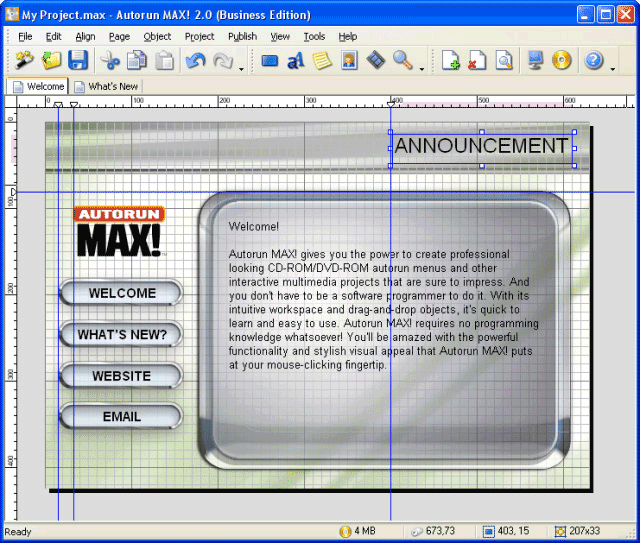This screenshot has width=640, height=543.
Task: Select the Welcome paragraph text object
Action: pos(384,296)
